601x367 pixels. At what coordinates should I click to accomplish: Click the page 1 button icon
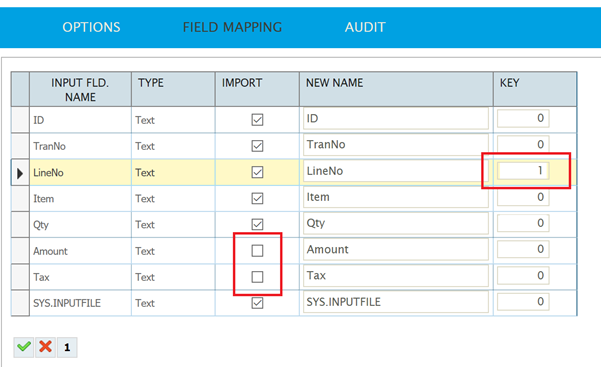(x=67, y=347)
